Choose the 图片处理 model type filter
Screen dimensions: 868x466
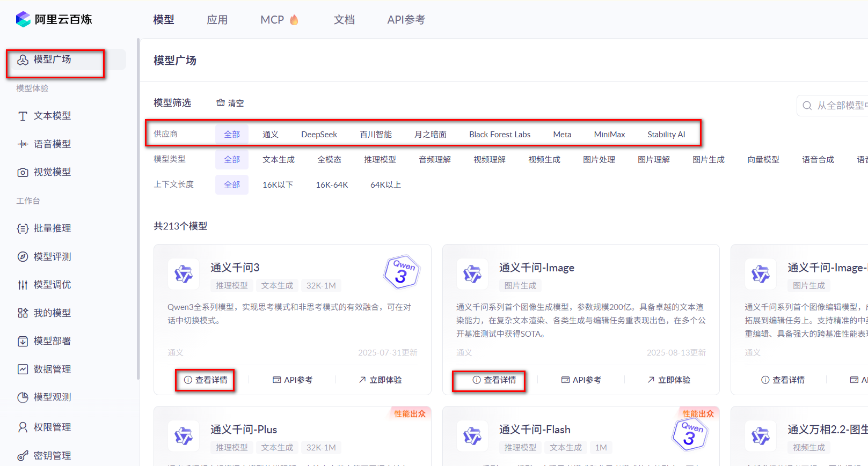tap(599, 159)
